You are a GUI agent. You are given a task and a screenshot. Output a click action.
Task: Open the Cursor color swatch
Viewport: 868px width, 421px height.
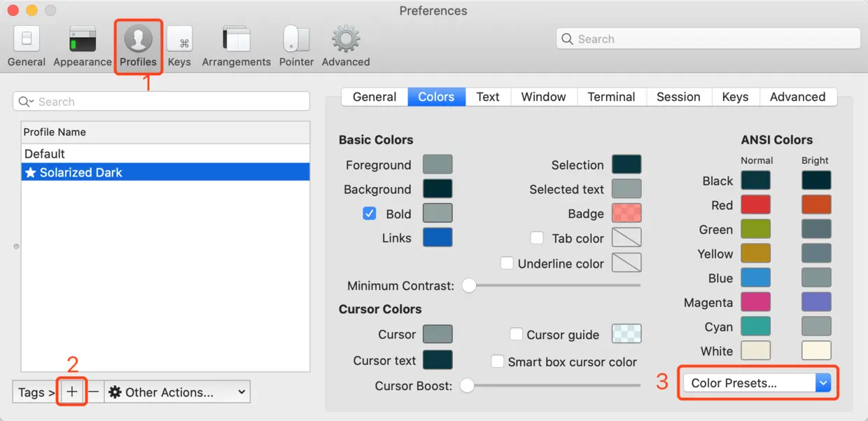437,334
